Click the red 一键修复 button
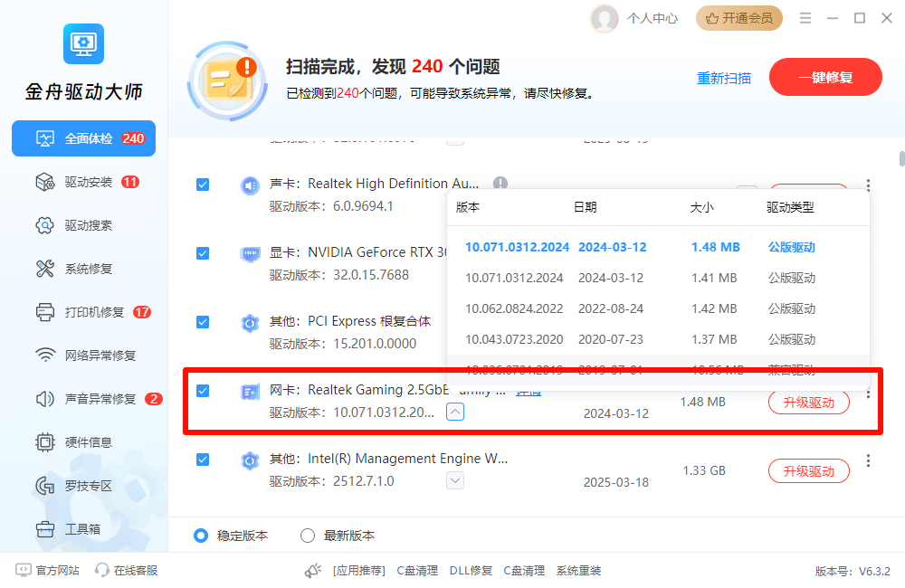The width and height of the screenshot is (905, 588). [825, 77]
